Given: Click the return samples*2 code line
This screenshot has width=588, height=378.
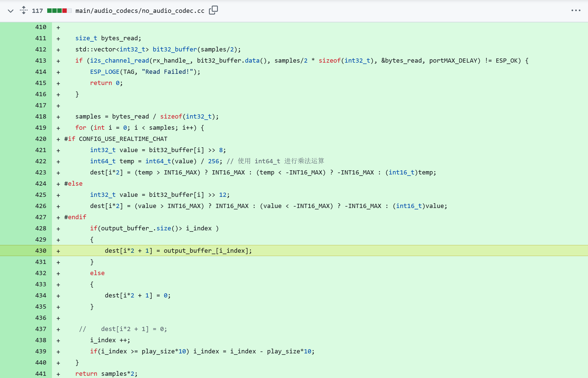Looking at the screenshot, I should click(x=106, y=374).
